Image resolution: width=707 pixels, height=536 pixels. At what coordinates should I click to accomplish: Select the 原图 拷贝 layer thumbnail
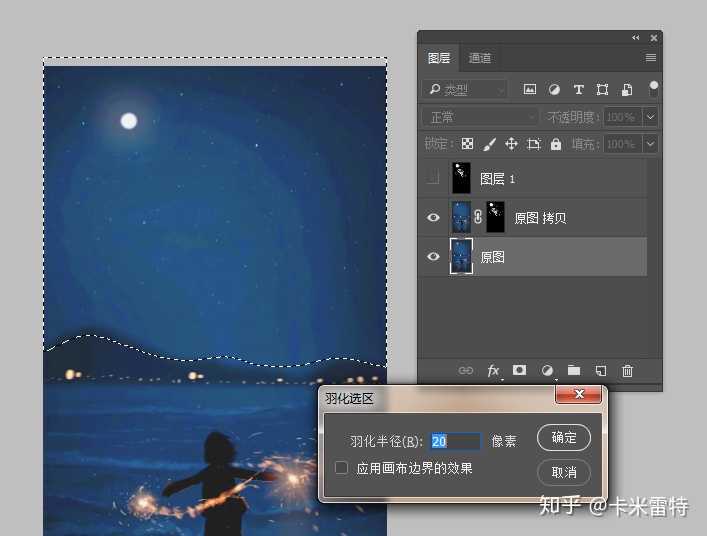click(461, 217)
